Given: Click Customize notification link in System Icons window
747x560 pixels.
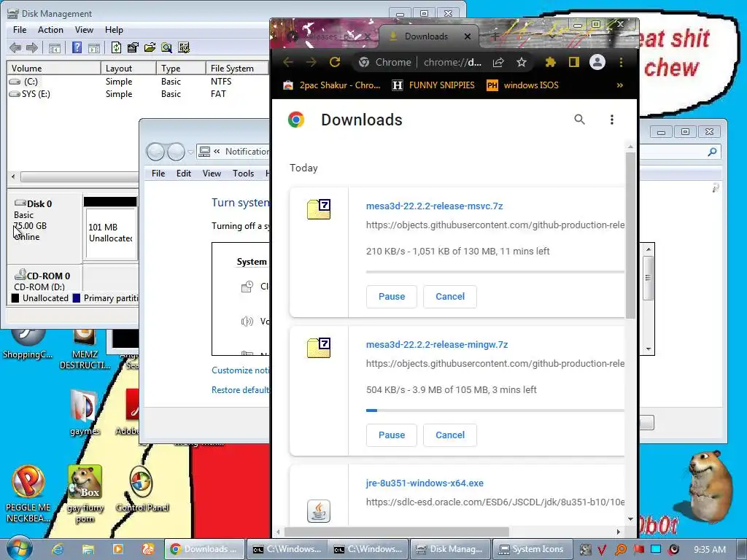Looking at the screenshot, I should pos(240,370).
